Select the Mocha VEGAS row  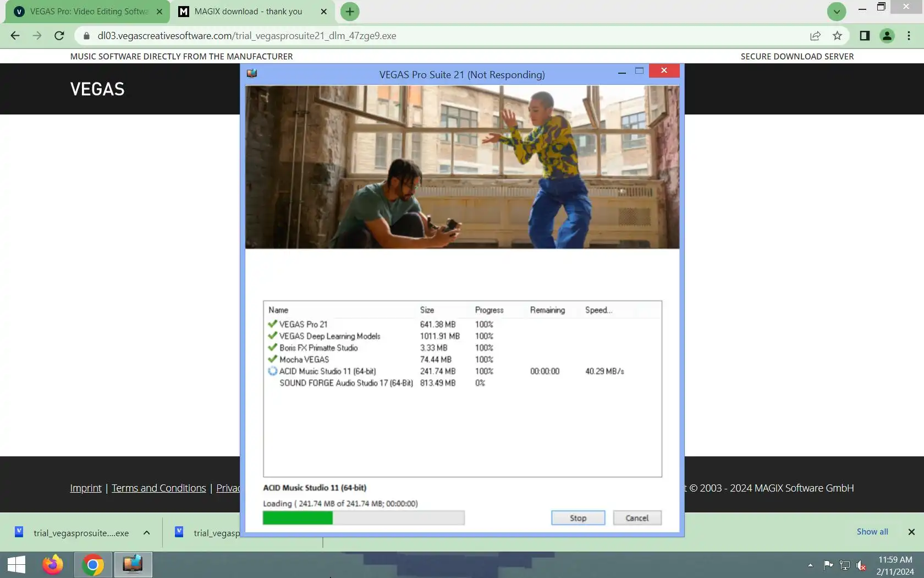462,359
